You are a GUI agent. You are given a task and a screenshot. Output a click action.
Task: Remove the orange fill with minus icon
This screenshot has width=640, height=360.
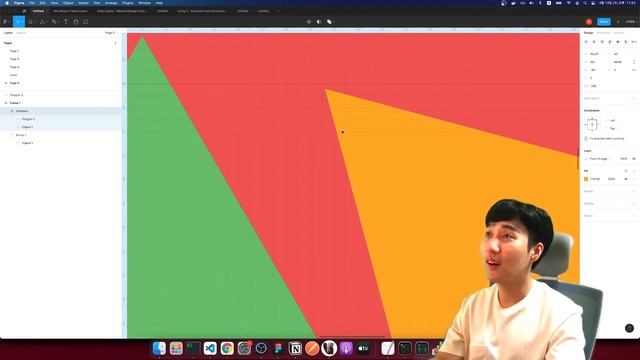634,179
